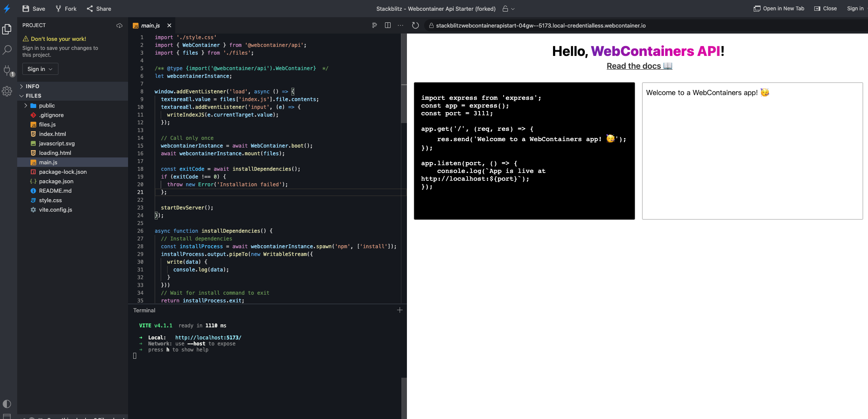Viewport: 868px width, 419px height.
Task: Open the Sign in dropdown in sidebar
Action: 40,69
